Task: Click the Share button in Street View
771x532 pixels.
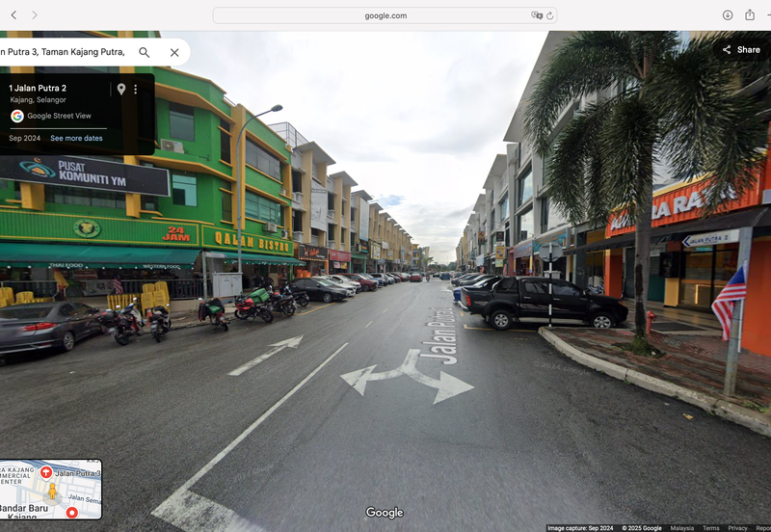Action: (741, 50)
